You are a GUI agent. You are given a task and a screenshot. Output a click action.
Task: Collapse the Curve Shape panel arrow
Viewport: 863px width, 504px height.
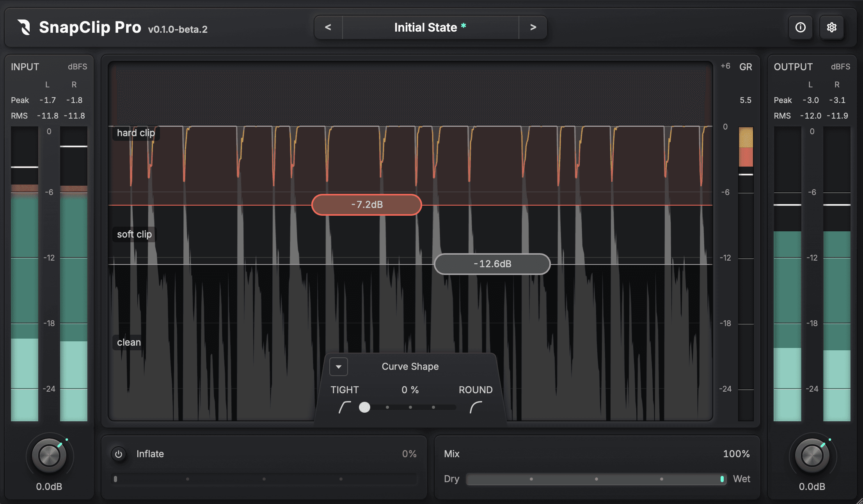pos(339,367)
